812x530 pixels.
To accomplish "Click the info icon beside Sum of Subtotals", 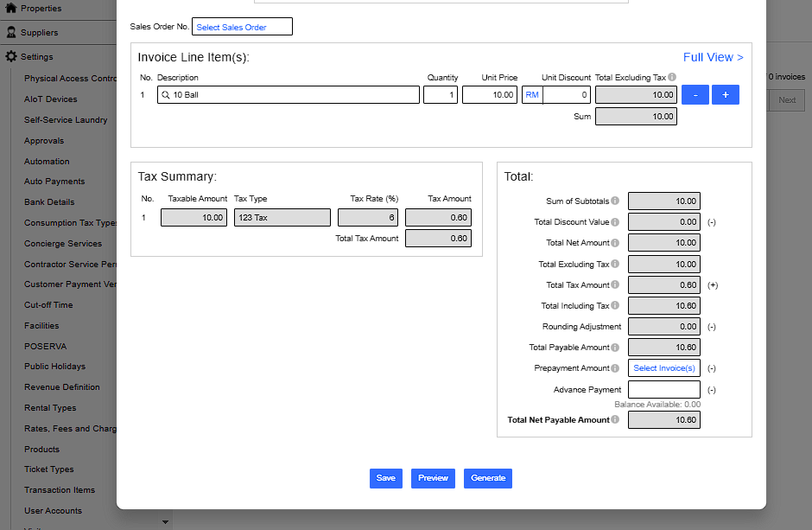I will click(x=615, y=201).
